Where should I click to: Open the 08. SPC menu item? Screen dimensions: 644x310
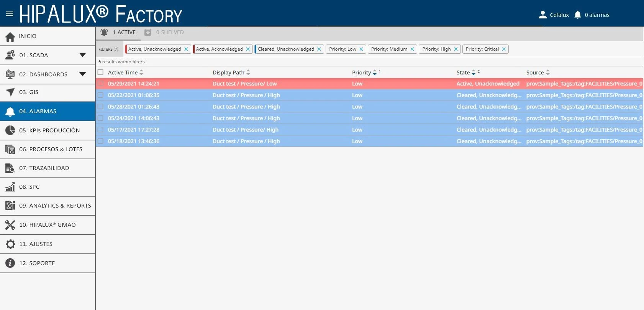(48, 187)
